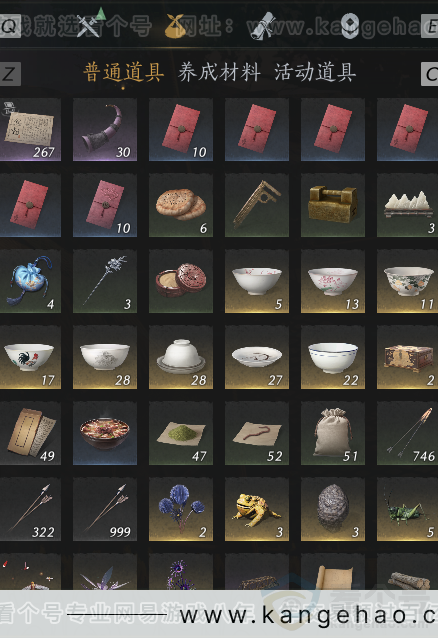Select the 普通道具 tab

123,73
